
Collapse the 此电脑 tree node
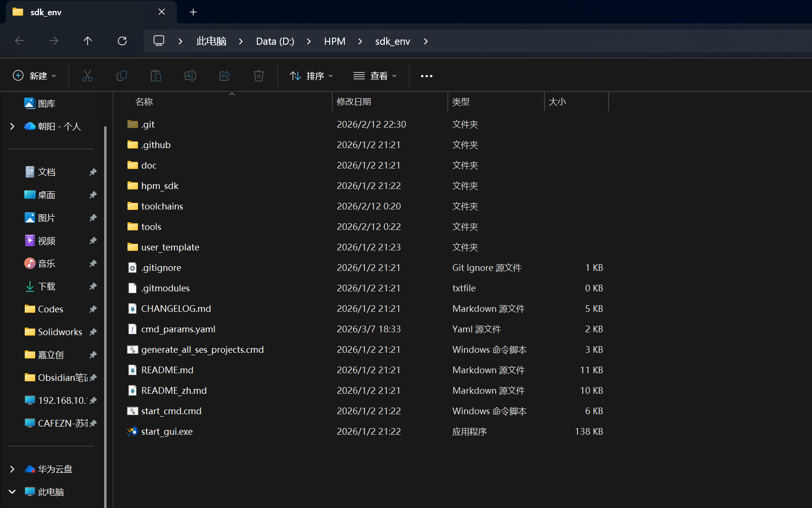click(12, 492)
